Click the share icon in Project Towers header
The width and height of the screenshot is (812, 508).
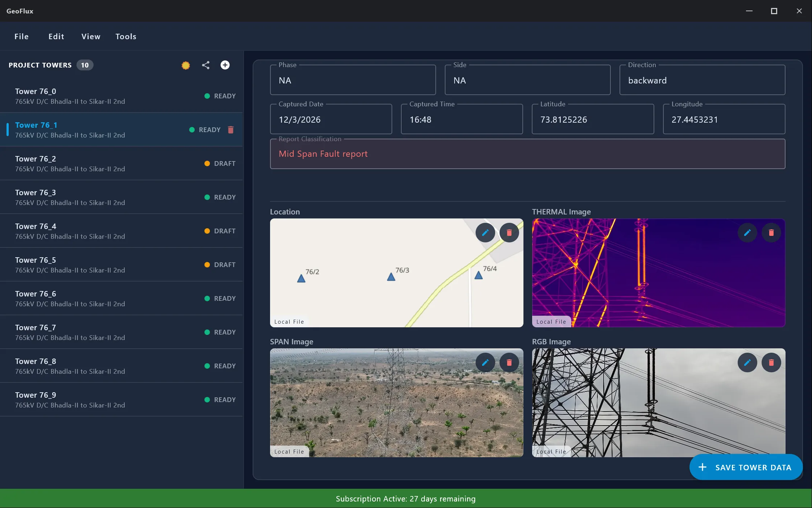[206, 65]
